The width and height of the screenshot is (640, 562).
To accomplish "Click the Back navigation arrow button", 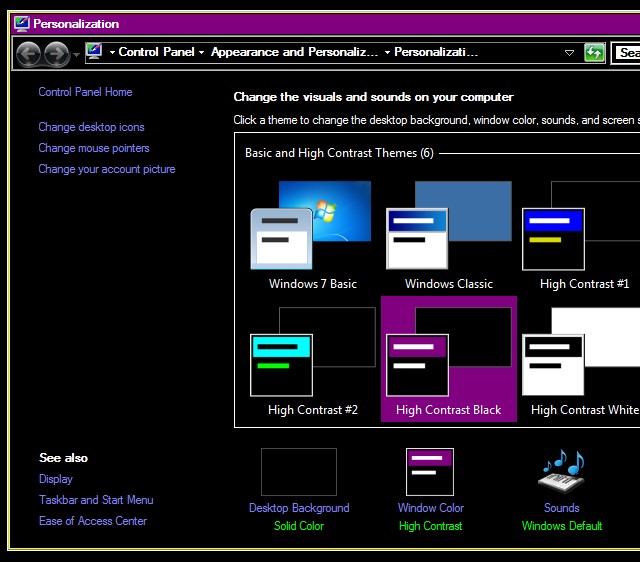I will [x=29, y=53].
